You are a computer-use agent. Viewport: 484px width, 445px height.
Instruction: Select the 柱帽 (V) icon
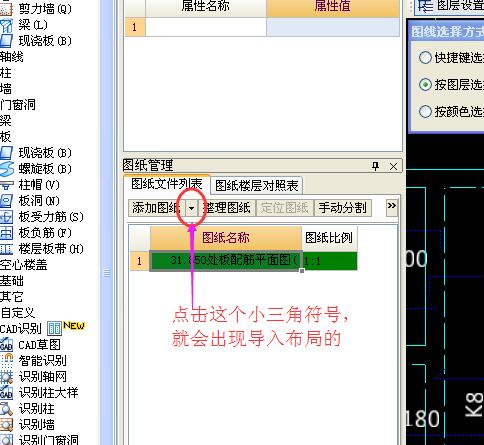click(7, 185)
